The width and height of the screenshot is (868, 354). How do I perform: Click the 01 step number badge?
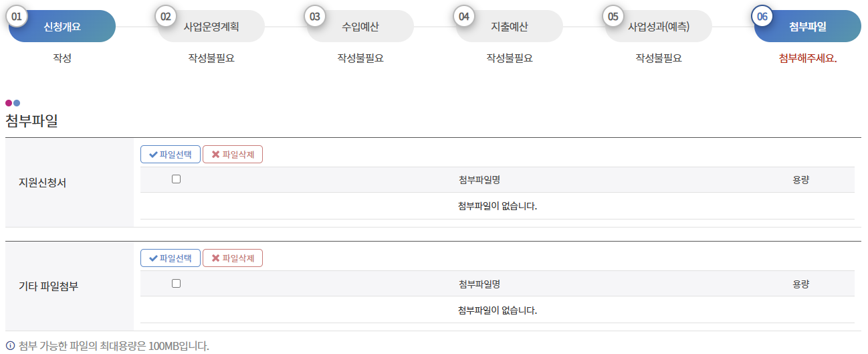(17, 16)
